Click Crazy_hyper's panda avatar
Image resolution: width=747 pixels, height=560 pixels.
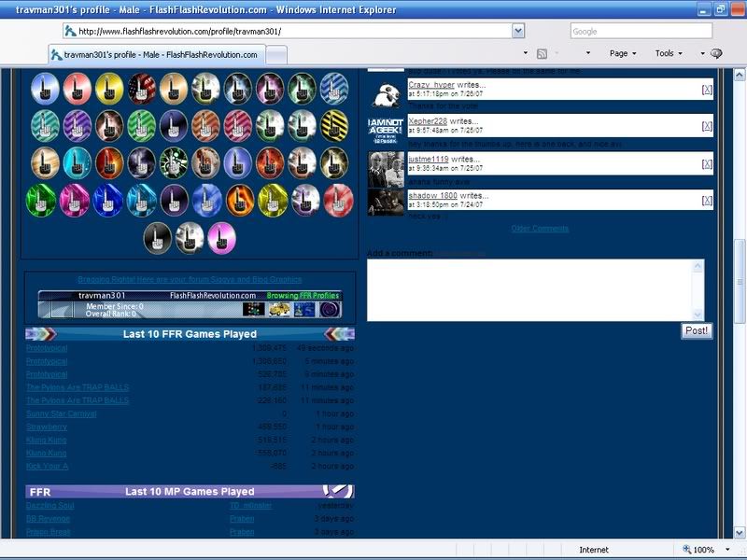tap(386, 93)
